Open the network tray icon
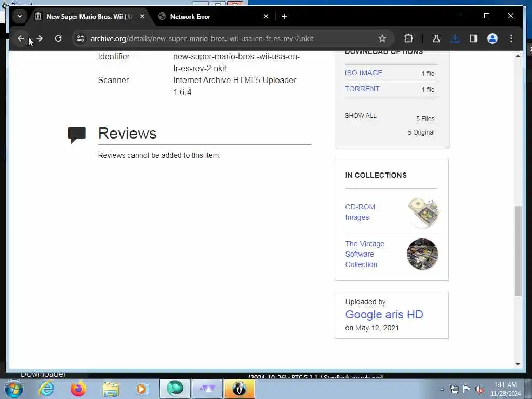532x399 pixels. coord(454,389)
